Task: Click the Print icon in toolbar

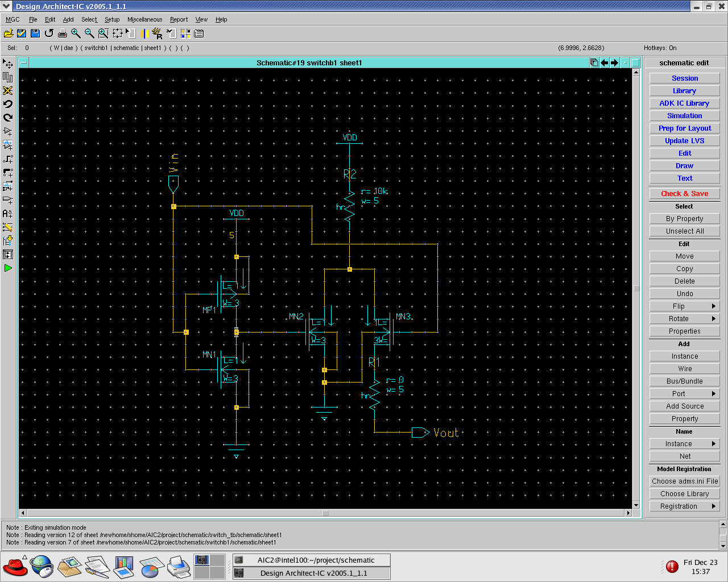Action: point(63,34)
